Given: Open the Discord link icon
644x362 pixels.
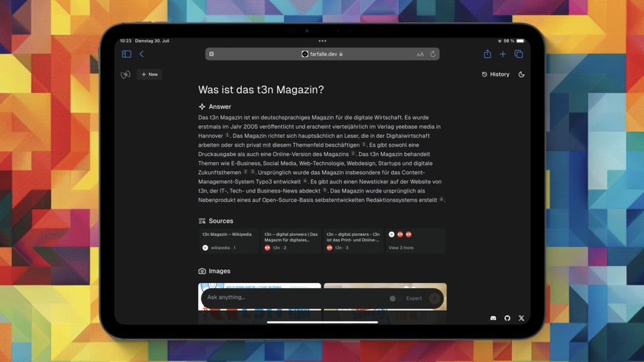Looking at the screenshot, I should click(x=493, y=318).
